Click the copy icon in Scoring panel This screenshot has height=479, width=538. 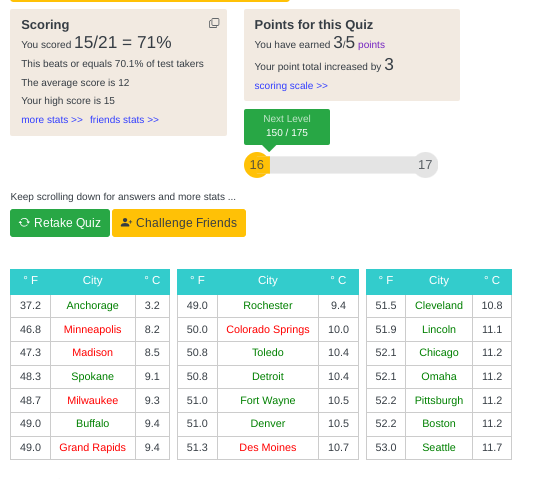tap(214, 23)
